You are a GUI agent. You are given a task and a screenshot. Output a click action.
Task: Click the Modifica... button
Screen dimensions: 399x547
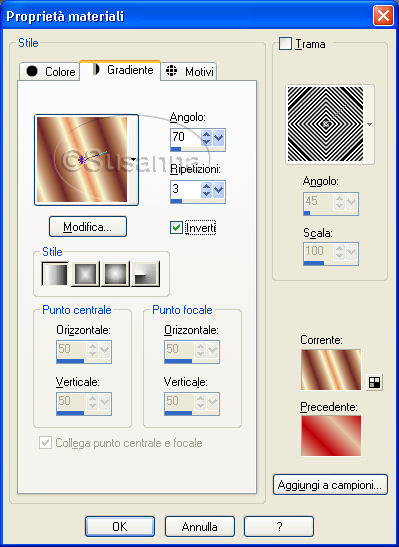(88, 227)
